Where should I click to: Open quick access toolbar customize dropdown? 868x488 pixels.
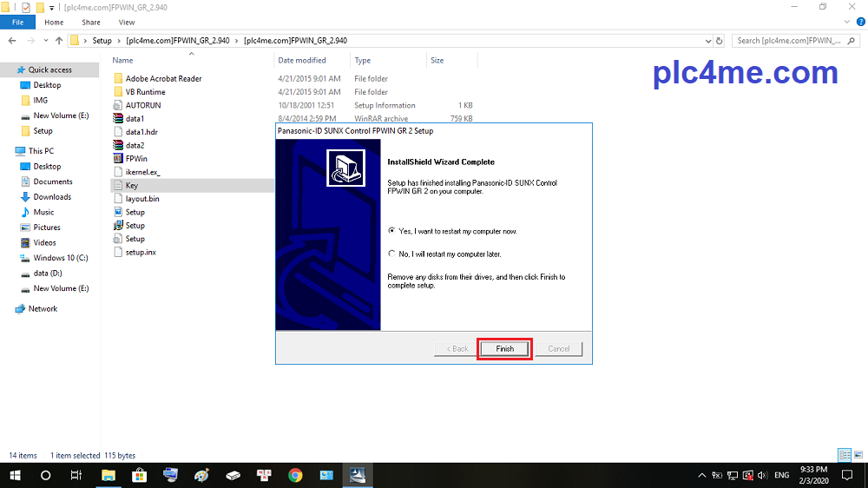[51, 8]
